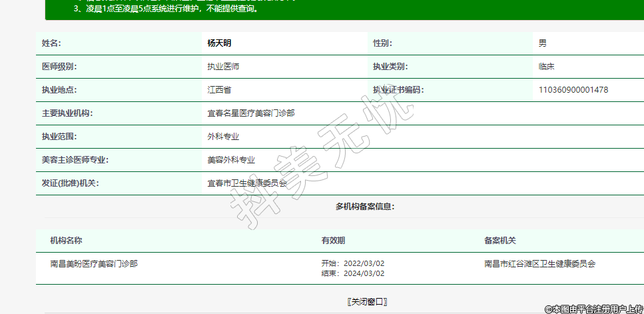Viewport: 644px width, 314px height.
Task: Click the 执业医师 level value
Action: click(223, 67)
